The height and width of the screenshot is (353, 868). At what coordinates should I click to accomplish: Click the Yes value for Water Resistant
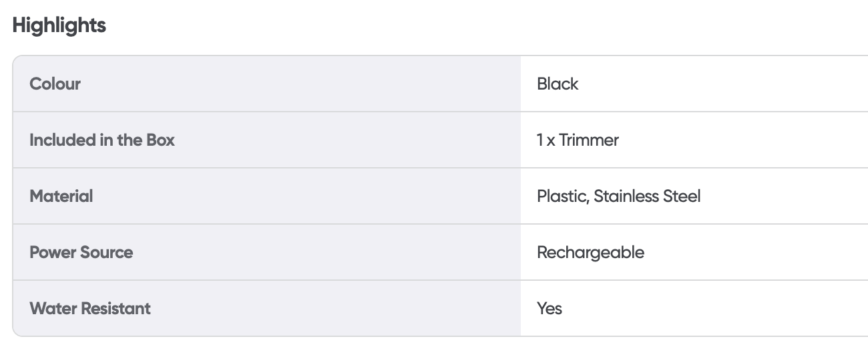click(550, 309)
